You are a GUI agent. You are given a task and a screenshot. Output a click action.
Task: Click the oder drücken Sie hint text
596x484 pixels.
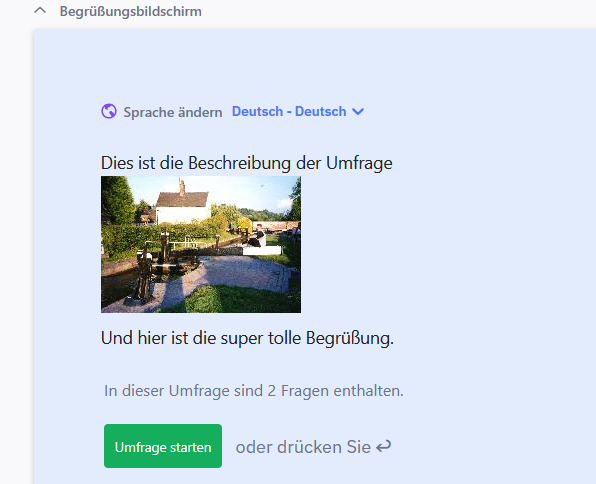(303, 447)
